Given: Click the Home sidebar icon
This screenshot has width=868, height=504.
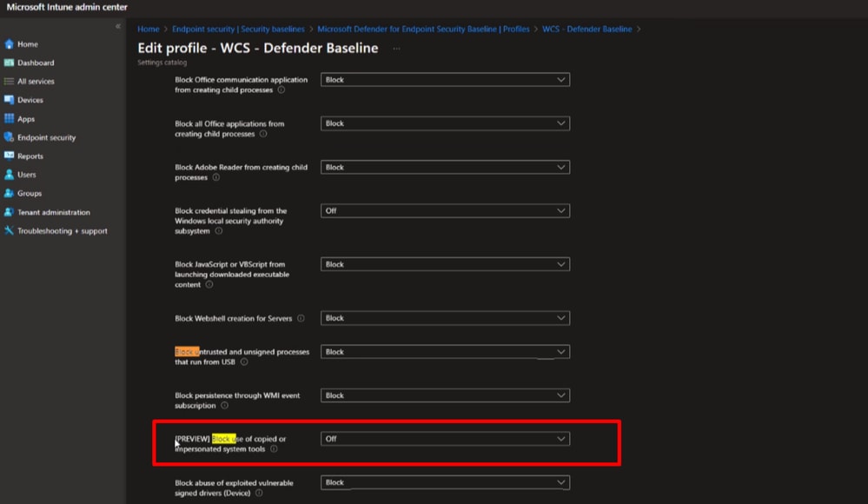Looking at the screenshot, I should pos(9,43).
